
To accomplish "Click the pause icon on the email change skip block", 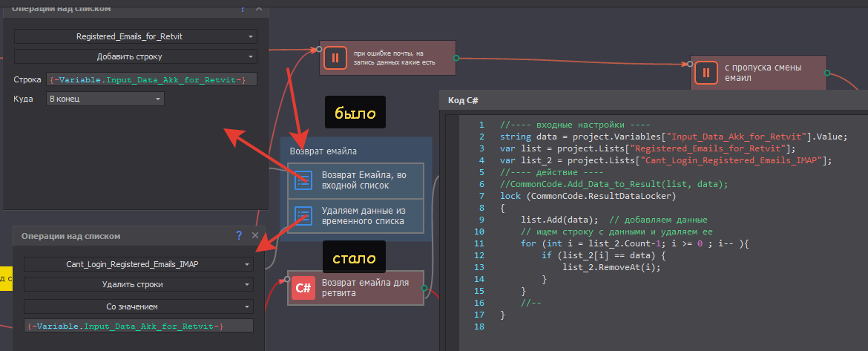I will pyautogui.click(x=706, y=73).
